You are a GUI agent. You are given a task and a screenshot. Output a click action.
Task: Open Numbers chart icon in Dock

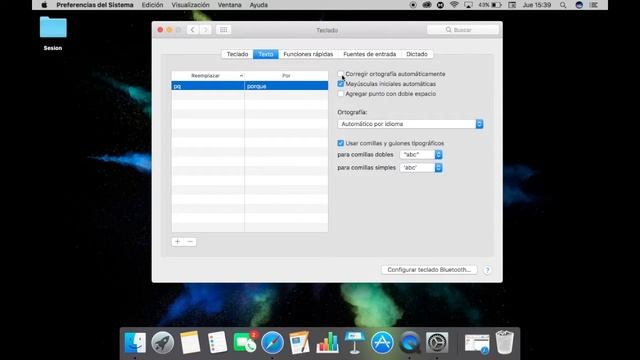[x=327, y=342]
